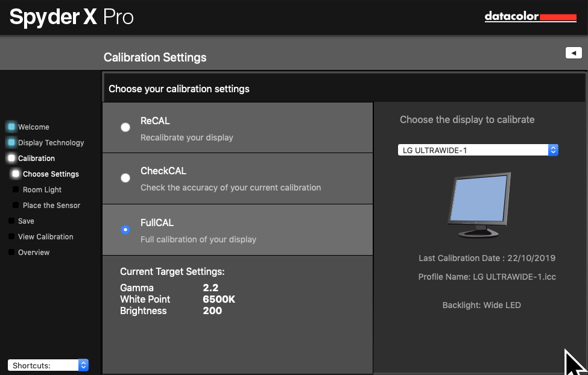Select Choose Settings in sidebar
This screenshot has height=375, width=588.
point(51,174)
